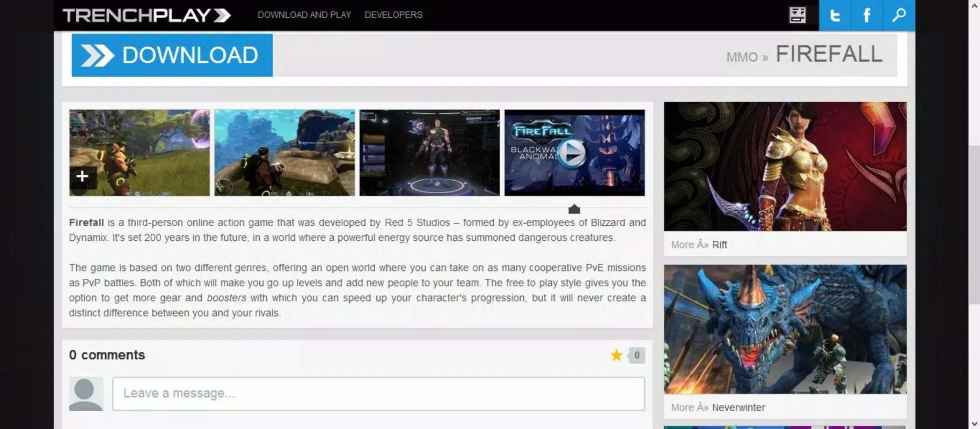Screen dimensions: 980x429
Task: Open the character screen screenshot thumbnail
Action: [x=429, y=153]
